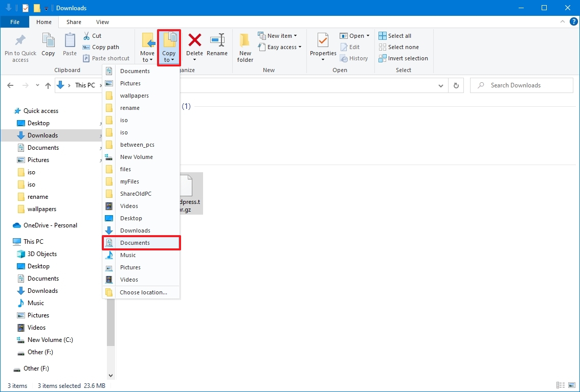Viewport: 580px width, 392px height.
Task: Click Select all in the ribbon
Action: pyautogui.click(x=395, y=36)
